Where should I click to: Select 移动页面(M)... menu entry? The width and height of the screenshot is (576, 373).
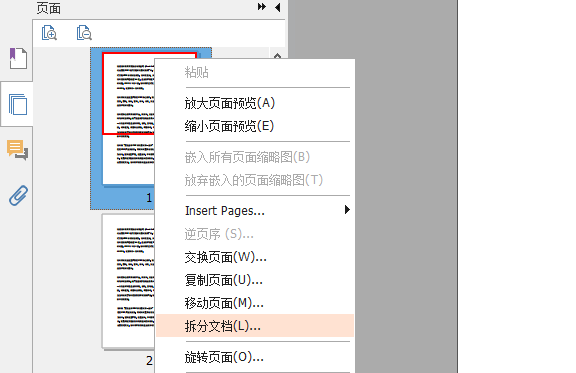coord(255,303)
